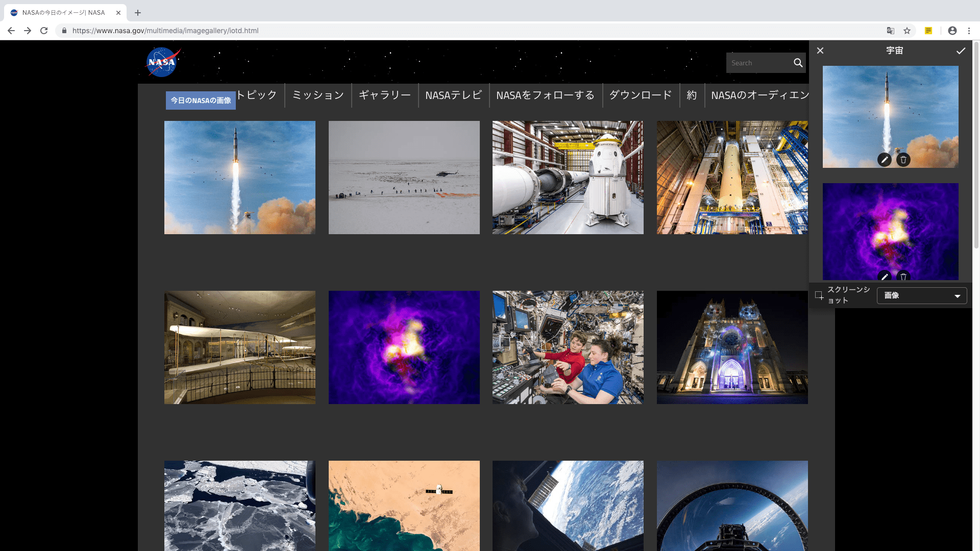The image size is (980, 551).
Task: Focus the Search input field
Action: coord(758,63)
